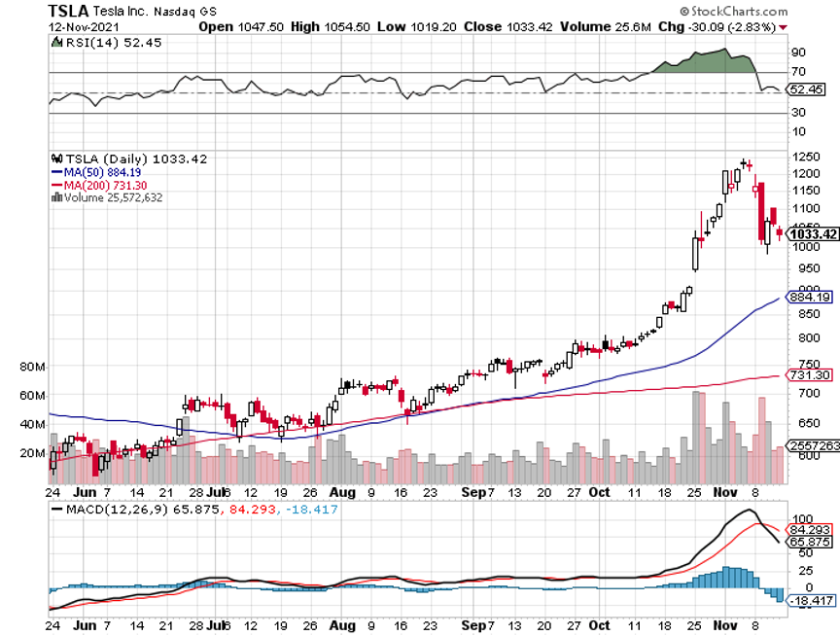Click the 1033.42 current price marker

pos(813,234)
